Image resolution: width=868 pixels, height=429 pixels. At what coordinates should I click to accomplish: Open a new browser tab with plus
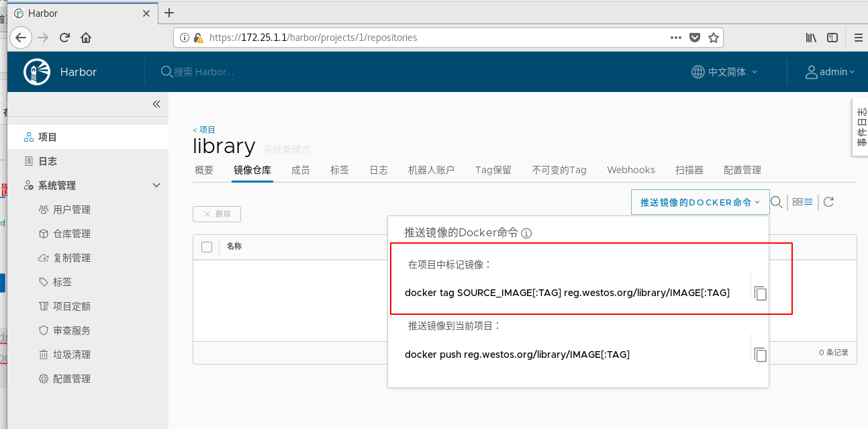(169, 13)
